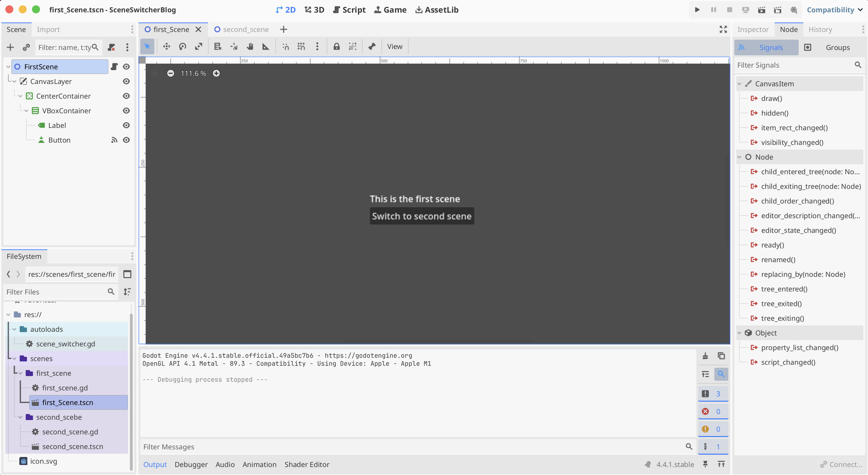Switch to the second_scene tab
868x475 pixels.
(242, 29)
